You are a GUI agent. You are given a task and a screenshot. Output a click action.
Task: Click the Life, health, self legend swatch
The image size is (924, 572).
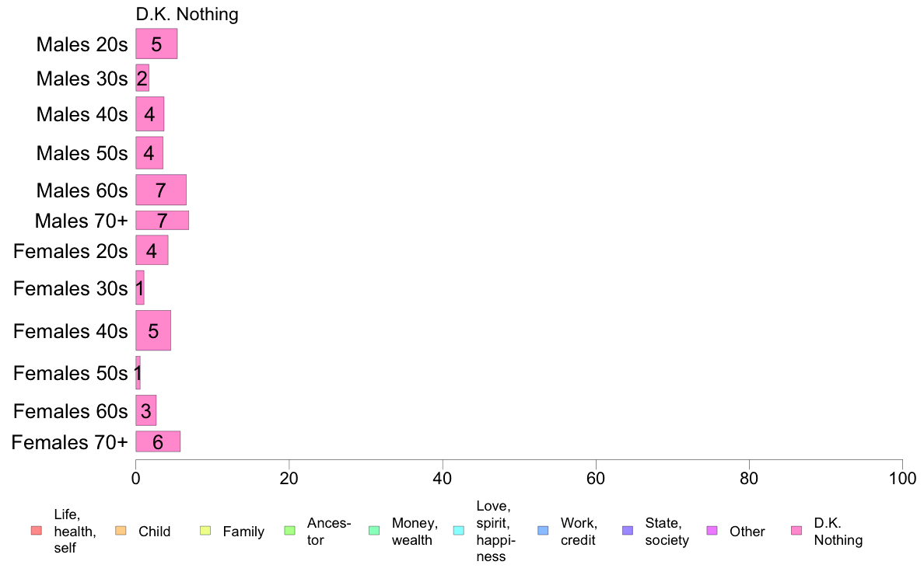(37, 531)
